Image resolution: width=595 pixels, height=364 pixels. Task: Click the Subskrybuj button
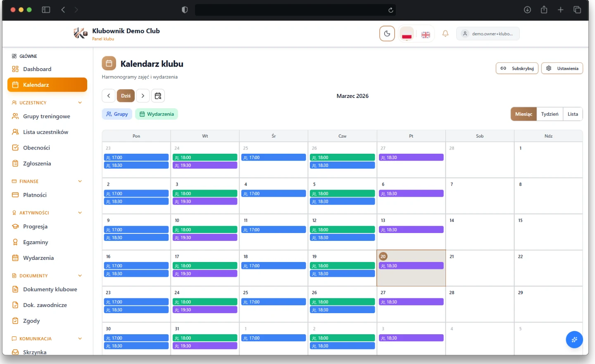tap(517, 69)
